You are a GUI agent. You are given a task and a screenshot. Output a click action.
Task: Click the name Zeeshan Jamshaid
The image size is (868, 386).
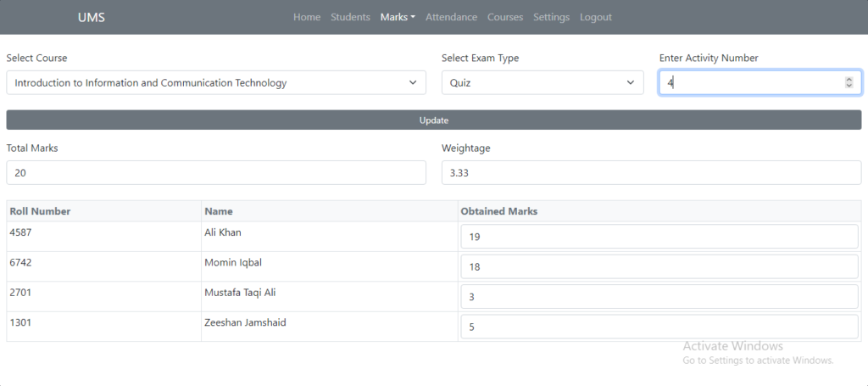click(245, 322)
